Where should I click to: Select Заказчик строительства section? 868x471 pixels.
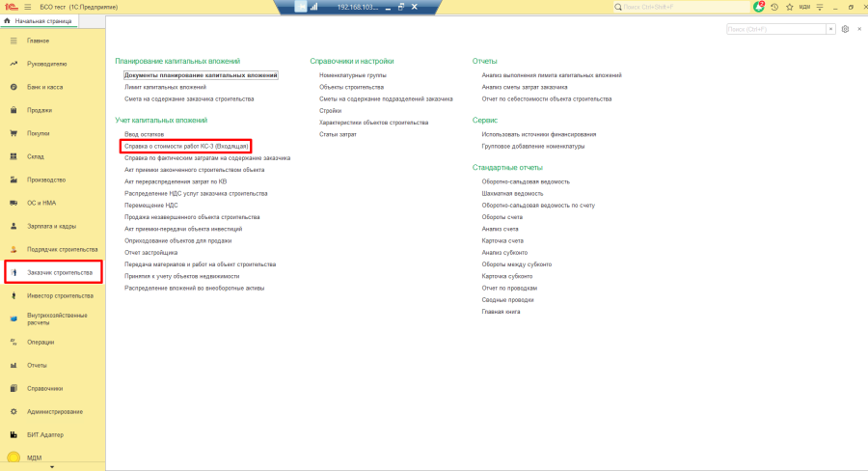[x=60, y=272]
